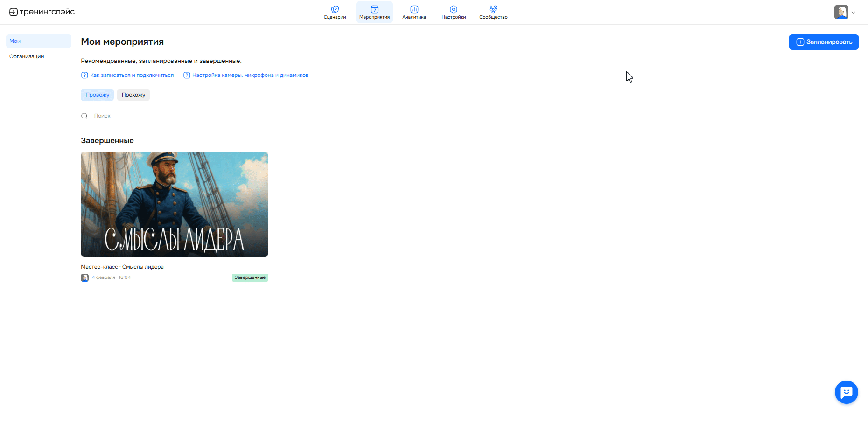Switch to the Прохожу filter

coord(133,95)
